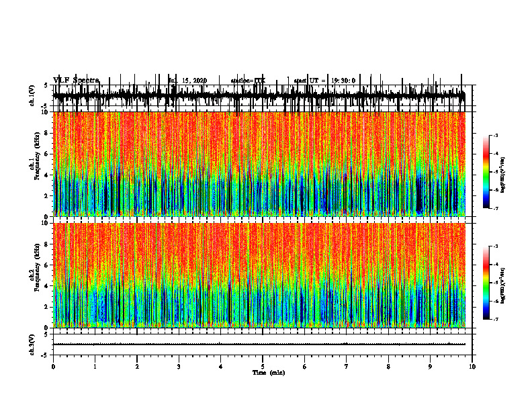Click the '6' minute tick label on time axis
Image resolution: width=532 pixels, height=411 pixels.
(x=305, y=367)
